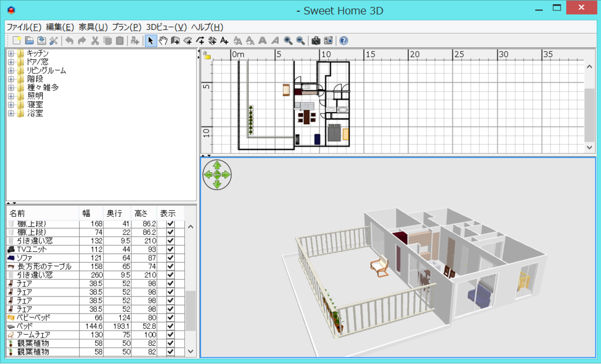The width and height of the screenshot is (601, 364).
Task: Choose the create walls tool
Action: [175, 40]
